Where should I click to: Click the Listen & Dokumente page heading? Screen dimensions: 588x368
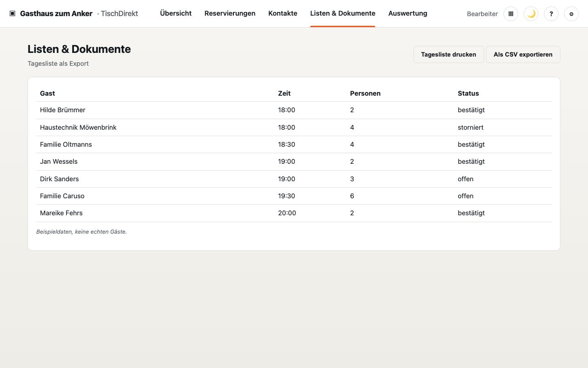(x=79, y=49)
